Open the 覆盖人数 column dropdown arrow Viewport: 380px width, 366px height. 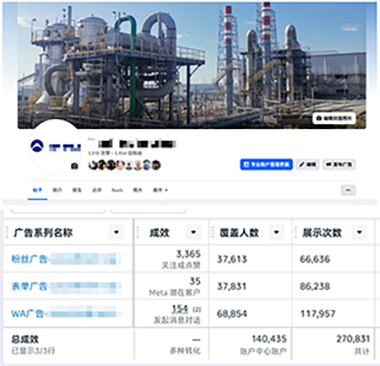277,232
